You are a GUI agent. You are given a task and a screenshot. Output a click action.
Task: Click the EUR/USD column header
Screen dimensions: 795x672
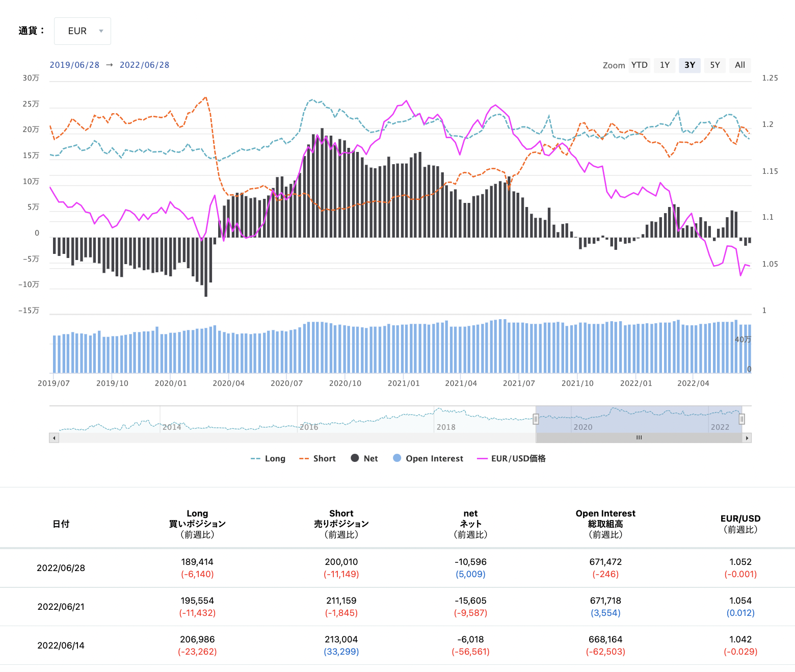740,524
